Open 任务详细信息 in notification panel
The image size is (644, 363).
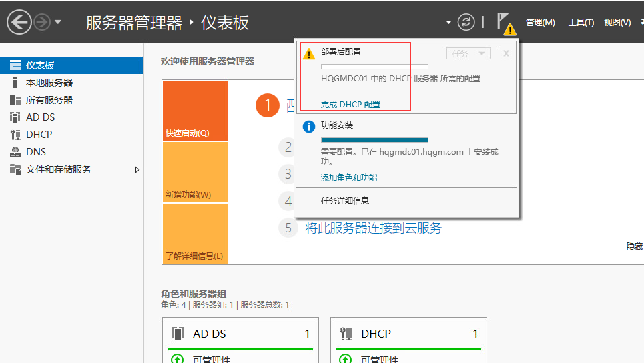[345, 201]
